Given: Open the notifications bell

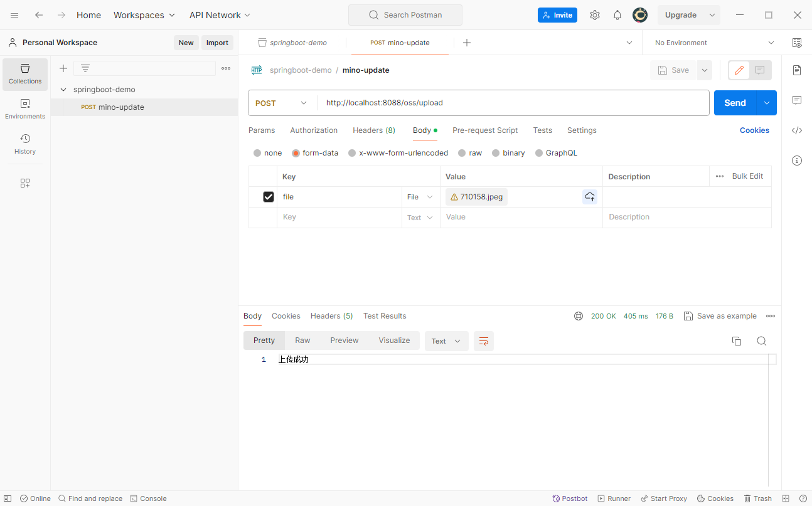Looking at the screenshot, I should pyautogui.click(x=617, y=15).
